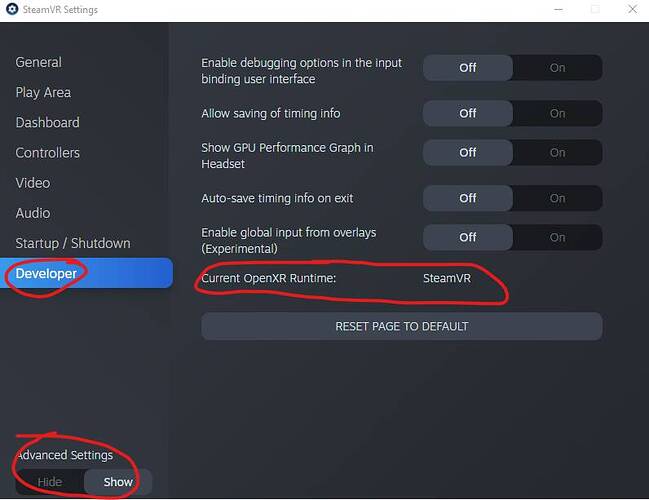Select the Dashboard settings tab
649x500 pixels.
pyautogui.click(x=48, y=123)
